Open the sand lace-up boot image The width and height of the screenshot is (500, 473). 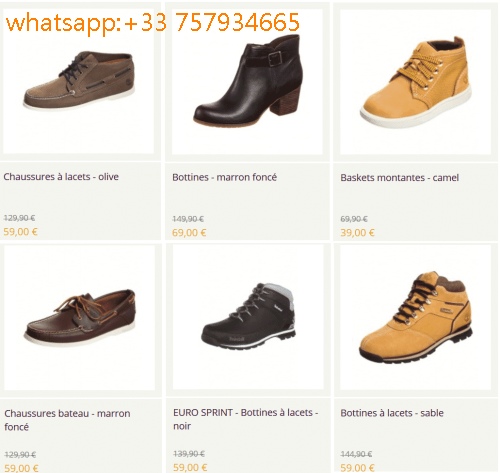click(x=415, y=317)
